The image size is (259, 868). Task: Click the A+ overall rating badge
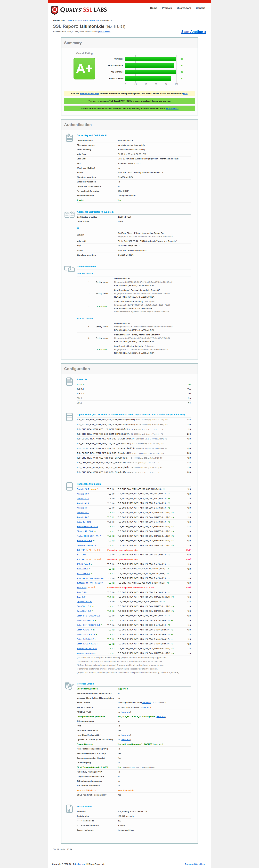click(x=84, y=68)
